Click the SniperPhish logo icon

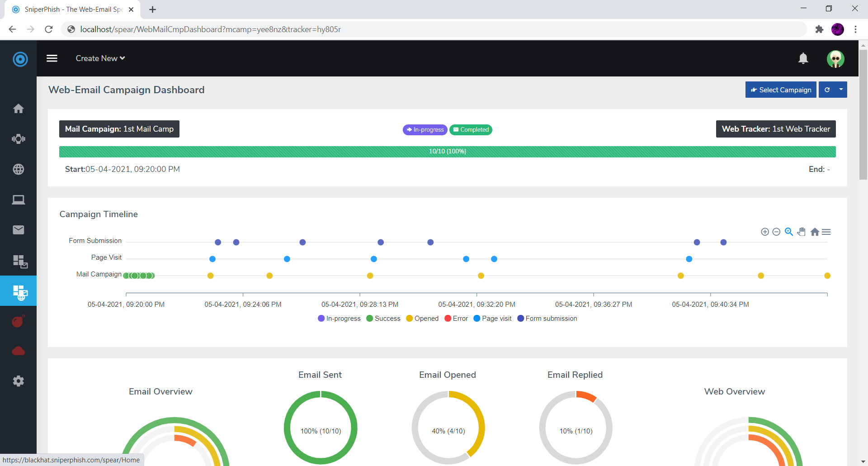(x=20, y=59)
